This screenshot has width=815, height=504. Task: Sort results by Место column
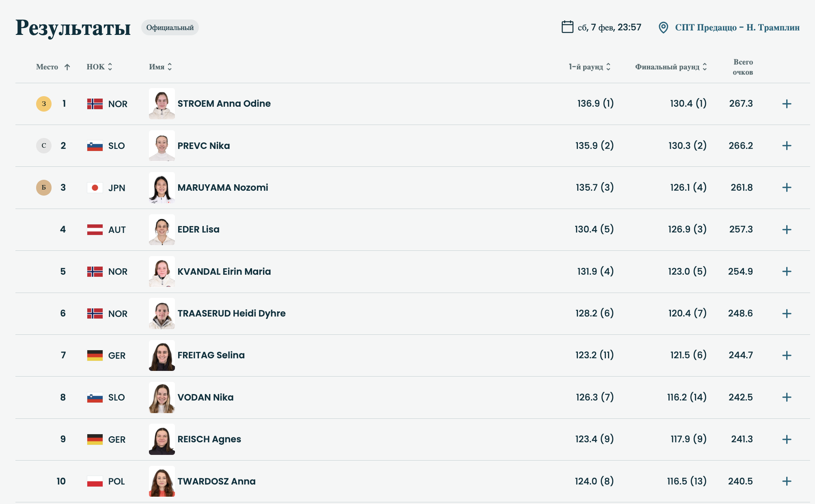pyautogui.click(x=53, y=67)
